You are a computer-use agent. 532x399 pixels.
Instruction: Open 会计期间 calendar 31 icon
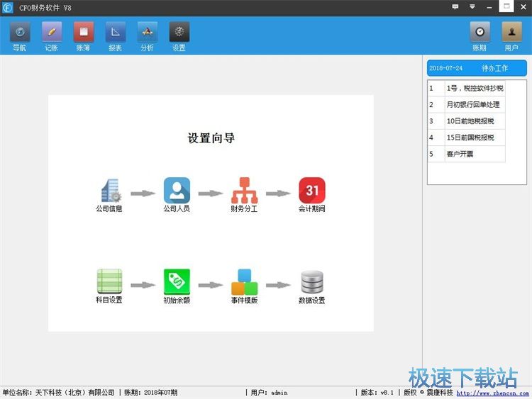click(312, 195)
